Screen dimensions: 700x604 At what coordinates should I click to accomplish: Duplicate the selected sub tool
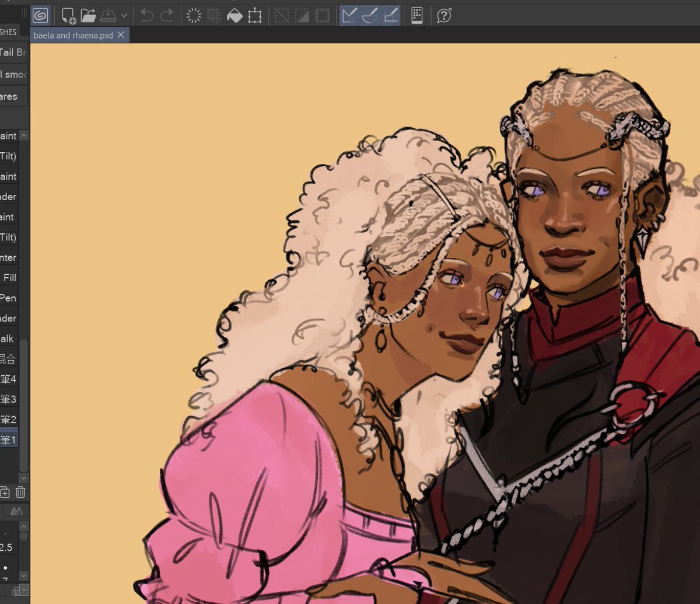[x=5, y=493]
